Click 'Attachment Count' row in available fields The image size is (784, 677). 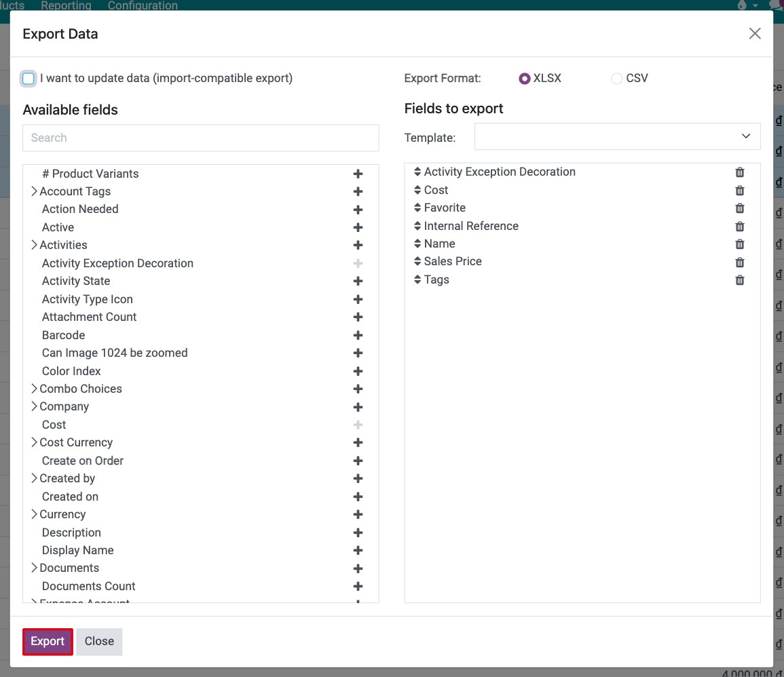[x=200, y=317]
